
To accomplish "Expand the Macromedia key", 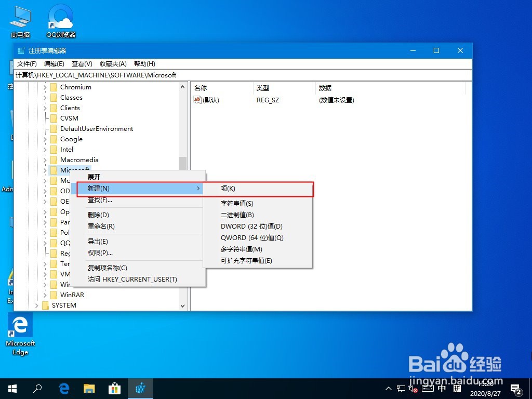I will [45, 160].
